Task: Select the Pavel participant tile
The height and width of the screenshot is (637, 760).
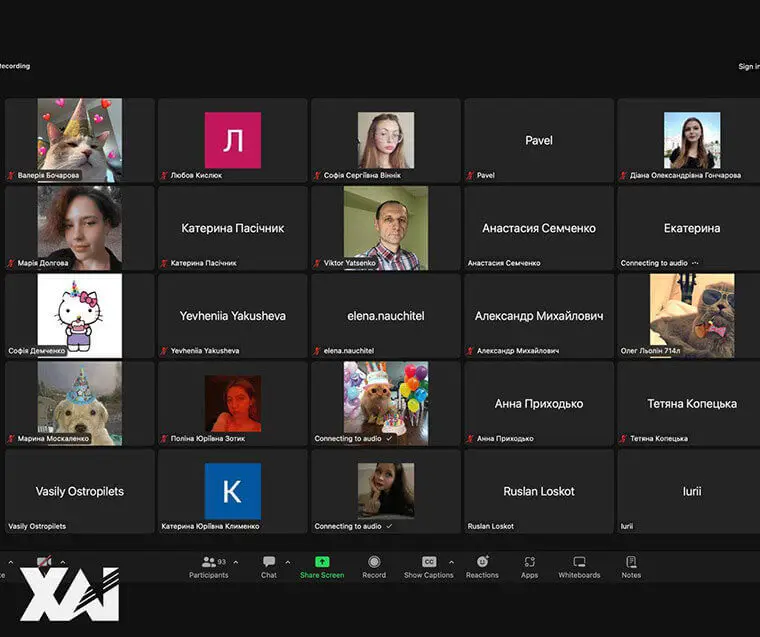Action: coord(538,140)
